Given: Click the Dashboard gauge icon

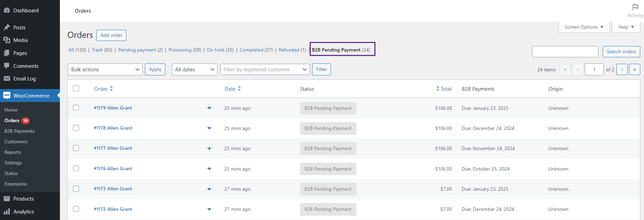Looking at the screenshot, I should click(x=7, y=10).
